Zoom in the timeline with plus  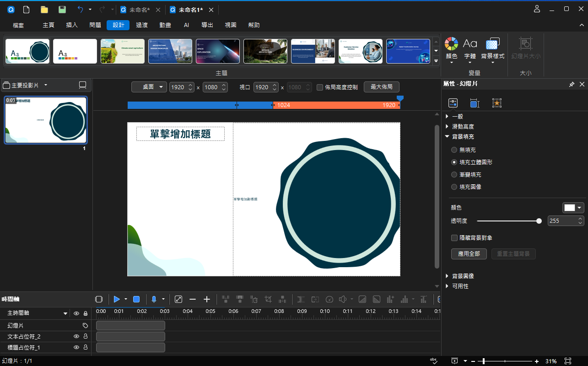tap(207, 299)
